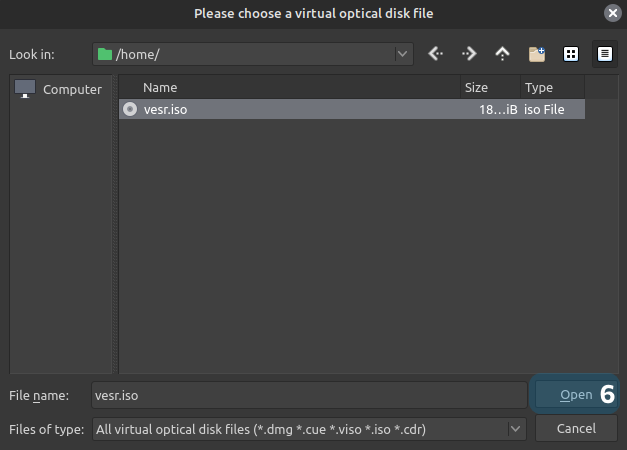Switch to detail view mode
Screen dimensions: 627x450
pos(604,54)
